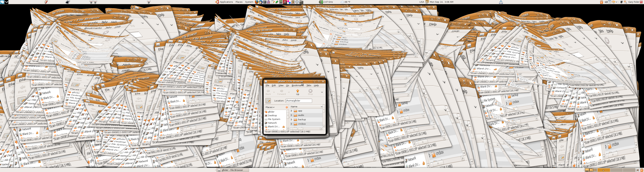Click the volume speaker icon in the top panel
The height and width of the screenshot is (172, 644).
pos(606,2)
